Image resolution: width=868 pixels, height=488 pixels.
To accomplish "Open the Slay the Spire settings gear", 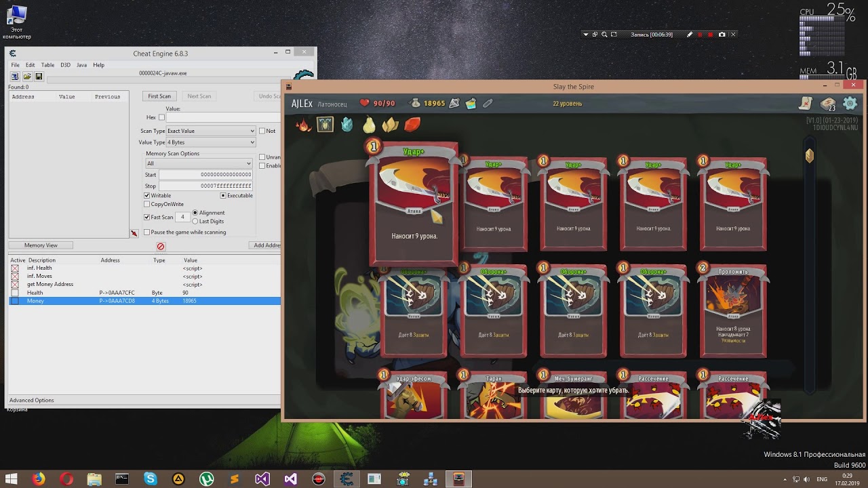I will [x=850, y=103].
